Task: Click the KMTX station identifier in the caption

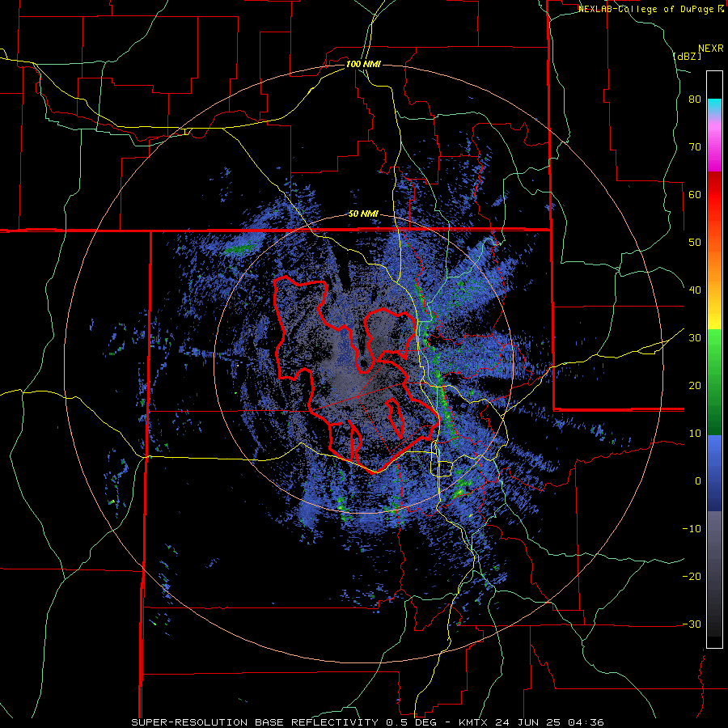Action: click(475, 722)
